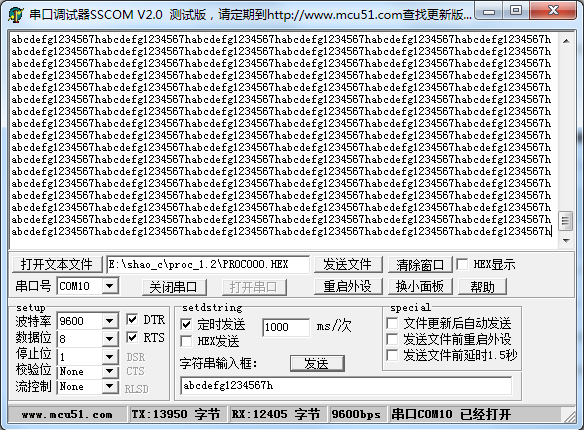Restart peripheral with 重启外设 button
The height and width of the screenshot is (430, 584).
pos(348,287)
